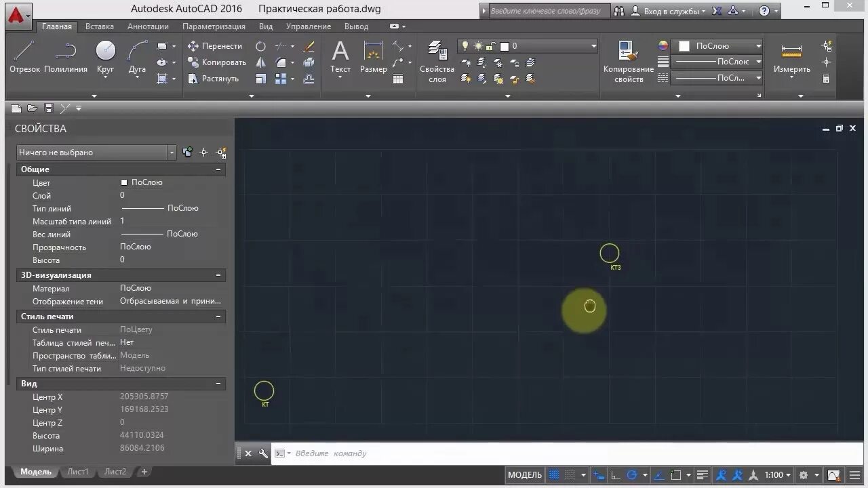Click the Offset tool icon
Viewport: 868px width, 488px height.
point(309,79)
